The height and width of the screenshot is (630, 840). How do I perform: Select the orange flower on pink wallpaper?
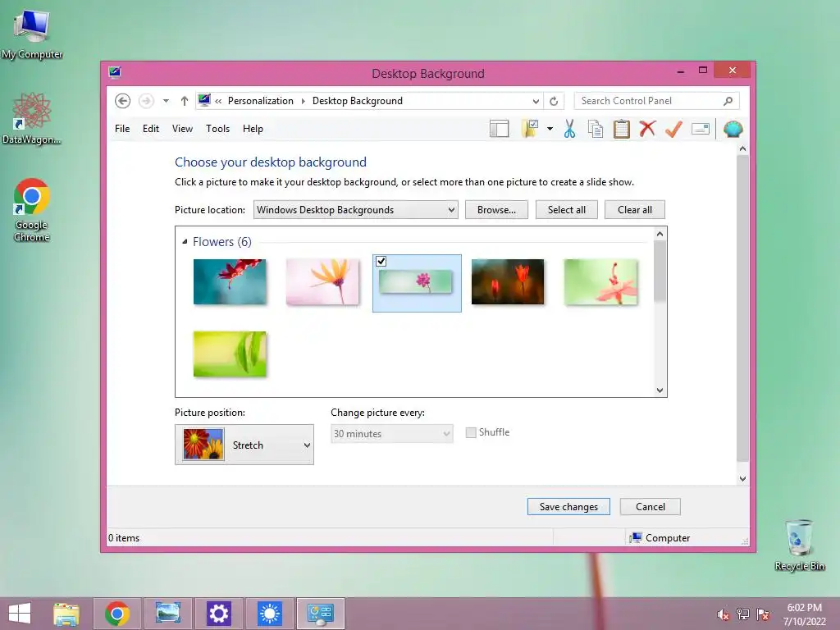point(322,282)
